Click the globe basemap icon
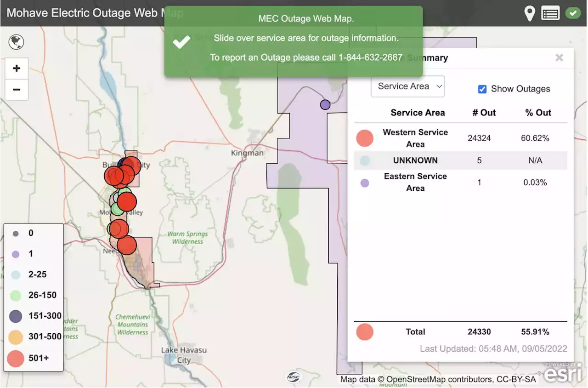The width and height of the screenshot is (588, 388). point(17,42)
